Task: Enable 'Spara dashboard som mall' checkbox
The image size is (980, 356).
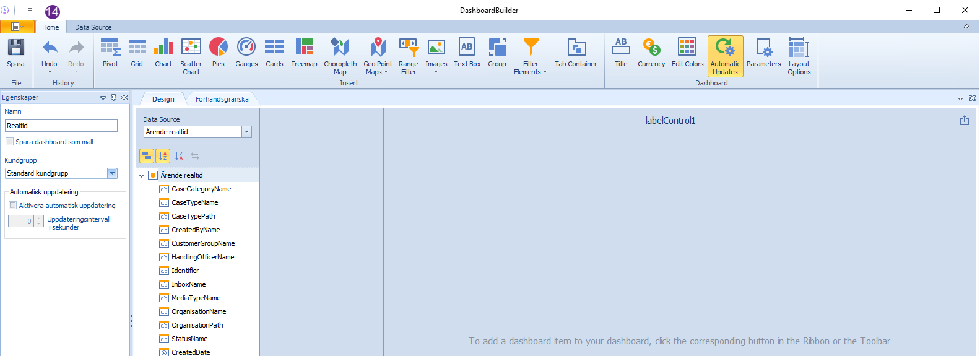Action: pyautogui.click(x=10, y=142)
